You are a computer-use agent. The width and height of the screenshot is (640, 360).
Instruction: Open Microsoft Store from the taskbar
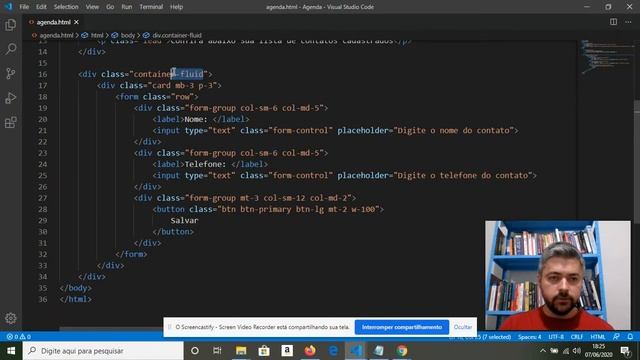coord(264,351)
